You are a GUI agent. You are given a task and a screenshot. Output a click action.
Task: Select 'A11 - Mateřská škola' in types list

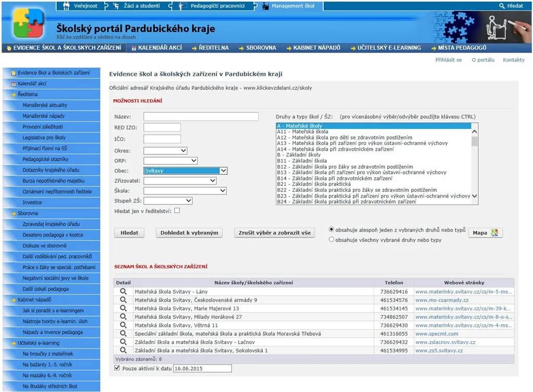pyautogui.click(x=302, y=132)
